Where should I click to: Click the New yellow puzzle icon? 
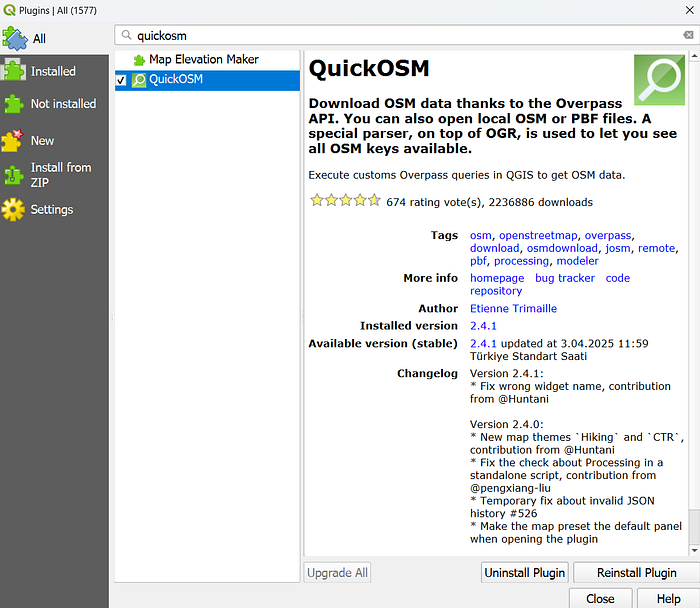(x=12, y=141)
